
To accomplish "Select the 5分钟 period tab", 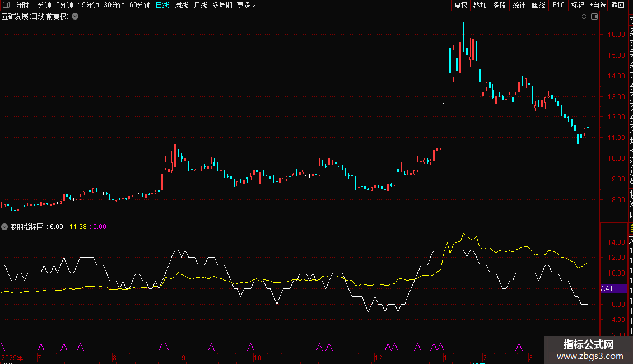I will pyautogui.click(x=64, y=5).
